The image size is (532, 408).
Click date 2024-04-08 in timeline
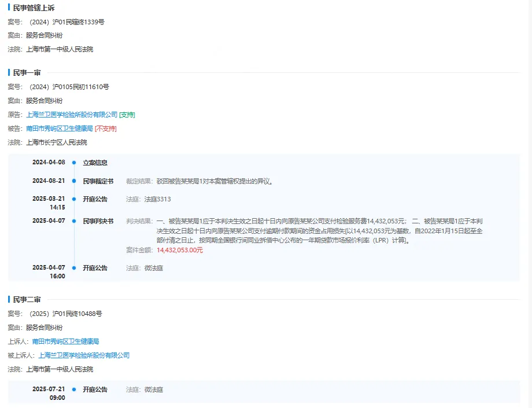(x=49, y=162)
